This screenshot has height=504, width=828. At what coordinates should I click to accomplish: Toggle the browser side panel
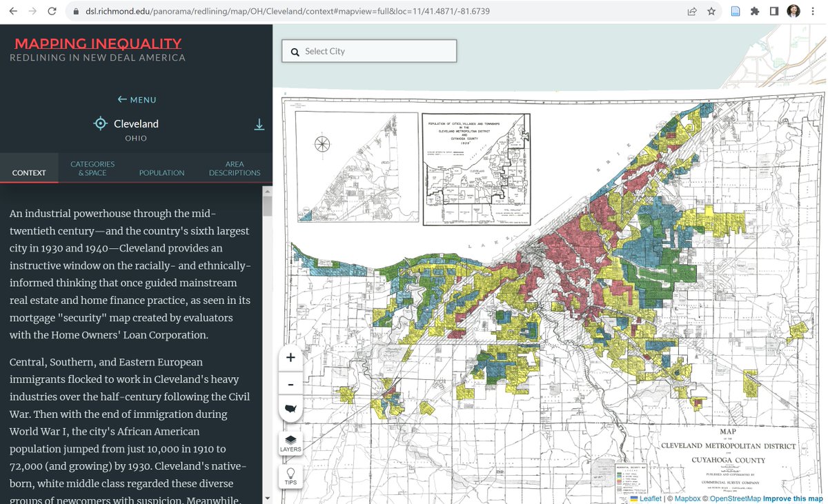click(x=774, y=12)
